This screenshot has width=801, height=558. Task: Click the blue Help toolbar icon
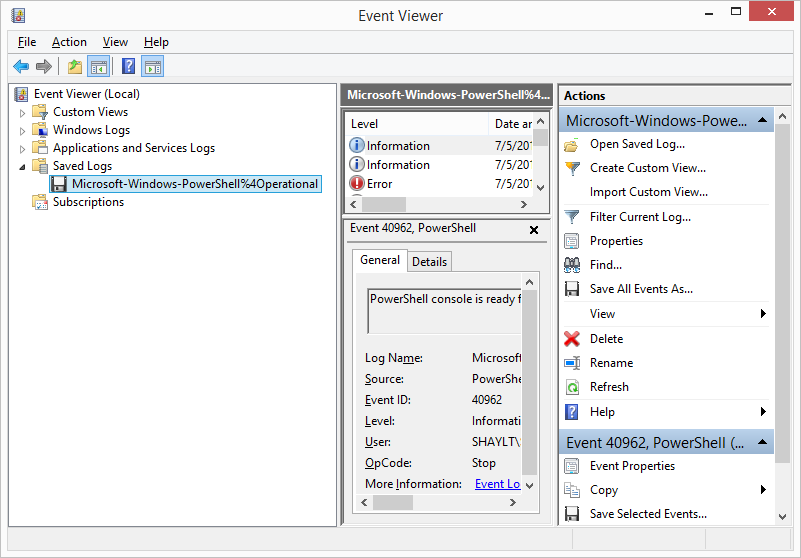pyautogui.click(x=128, y=67)
